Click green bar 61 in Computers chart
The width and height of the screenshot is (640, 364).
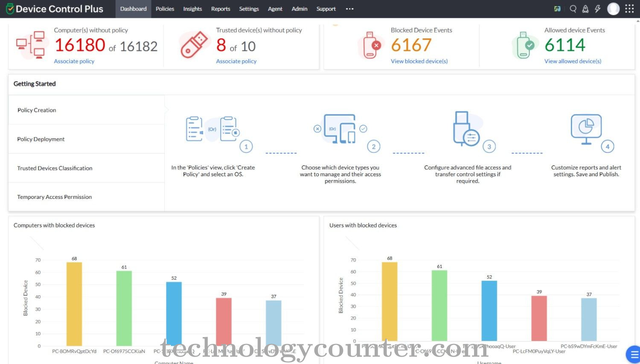coord(124,308)
